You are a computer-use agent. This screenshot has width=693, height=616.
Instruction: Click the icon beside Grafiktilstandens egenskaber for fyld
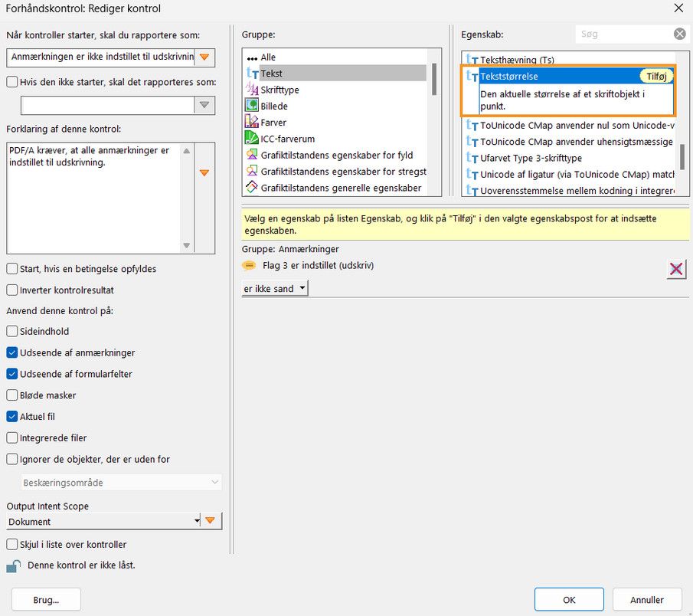[x=252, y=155]
